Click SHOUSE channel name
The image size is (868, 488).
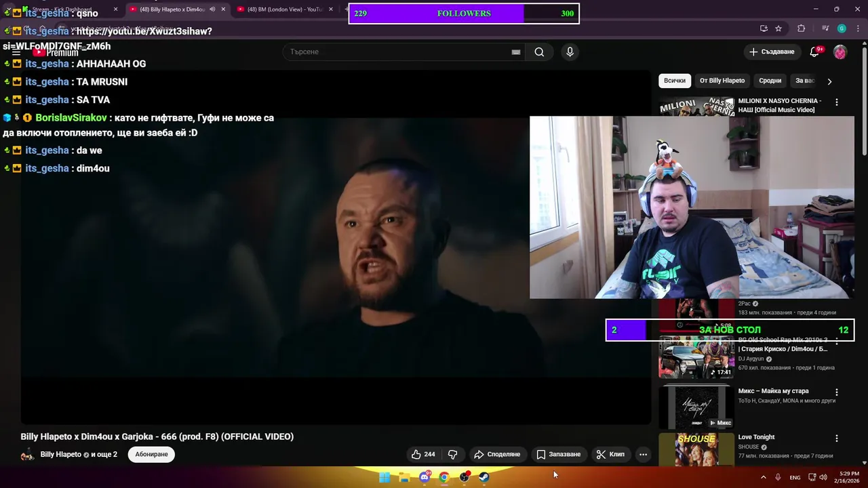coord(749,447)
